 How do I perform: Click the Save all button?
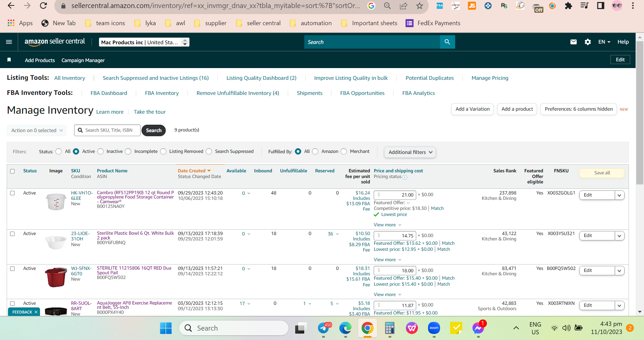(602, 173)
